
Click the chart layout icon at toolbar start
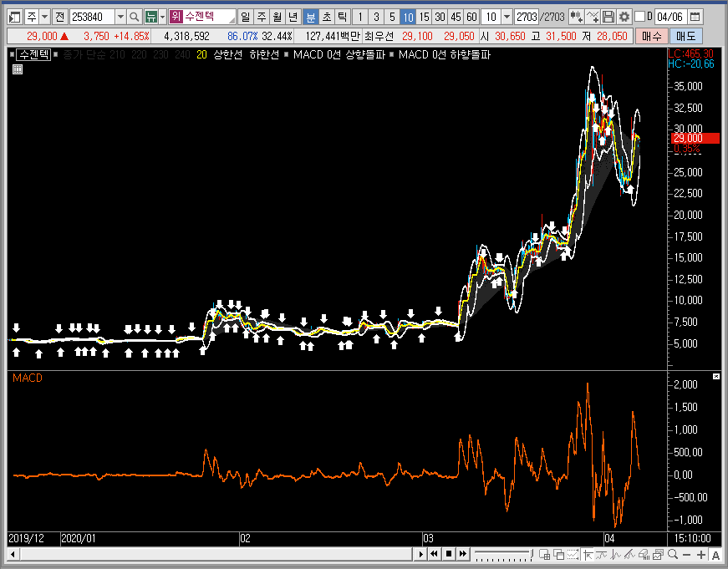[14, 18]
